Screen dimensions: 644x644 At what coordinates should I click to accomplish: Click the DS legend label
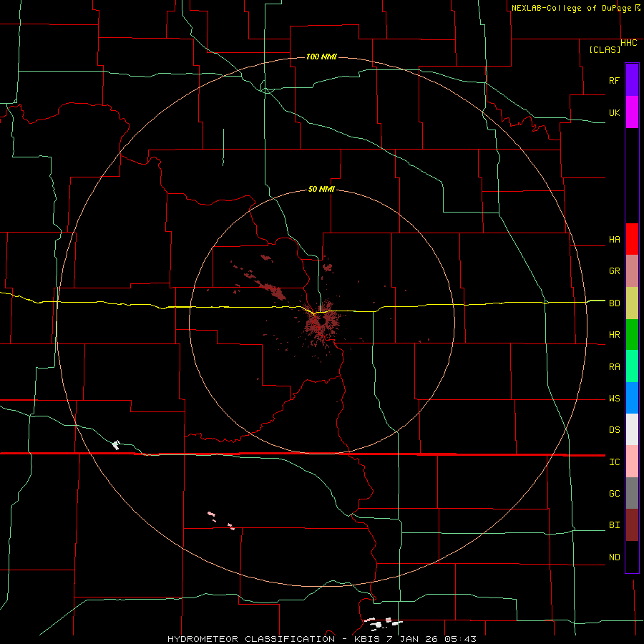pos(614,430)
